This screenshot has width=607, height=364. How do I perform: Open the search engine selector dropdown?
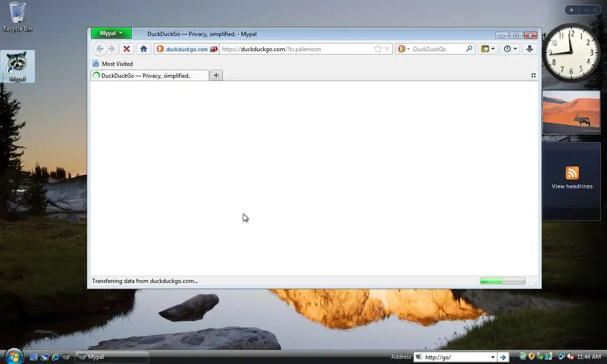[404, 49]
